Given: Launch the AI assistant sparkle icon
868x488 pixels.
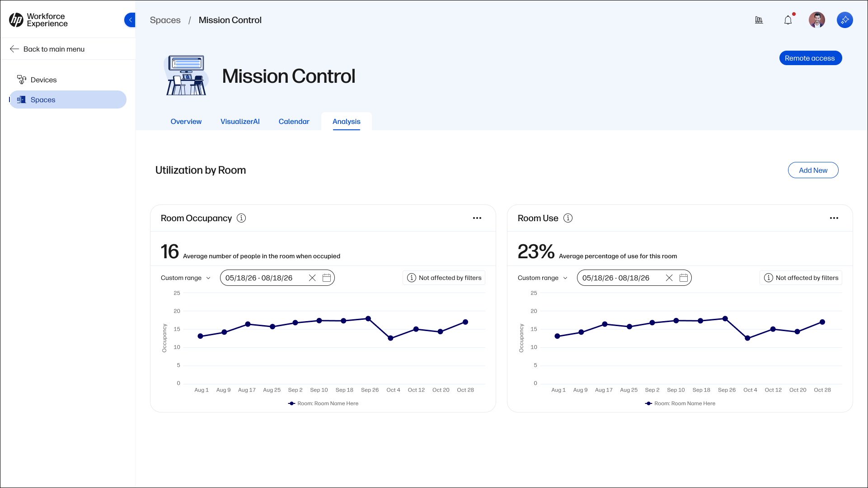Looking at the screenshot, I should pos(845,20).
